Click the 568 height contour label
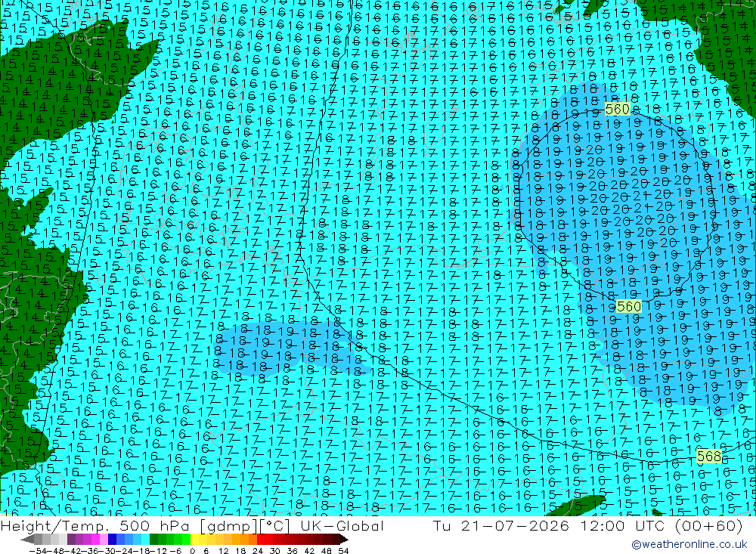The width and height of the screenshot is (756, 554). 709,456
